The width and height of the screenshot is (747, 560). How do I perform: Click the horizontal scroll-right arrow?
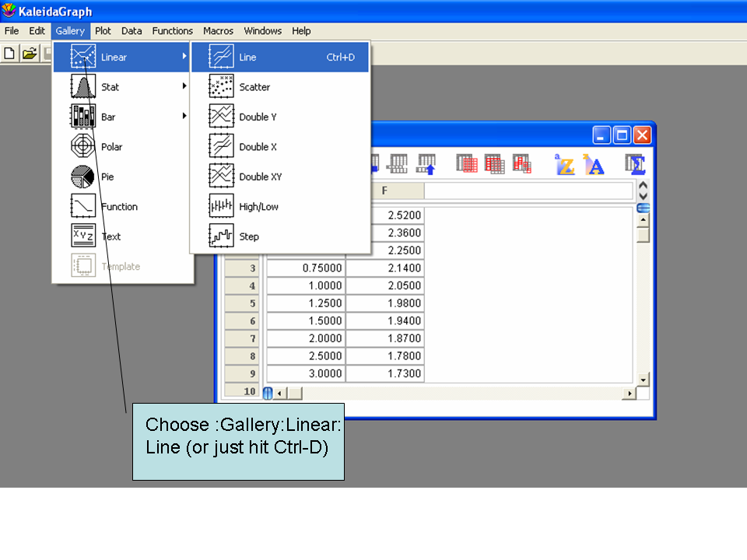(630, 394)
